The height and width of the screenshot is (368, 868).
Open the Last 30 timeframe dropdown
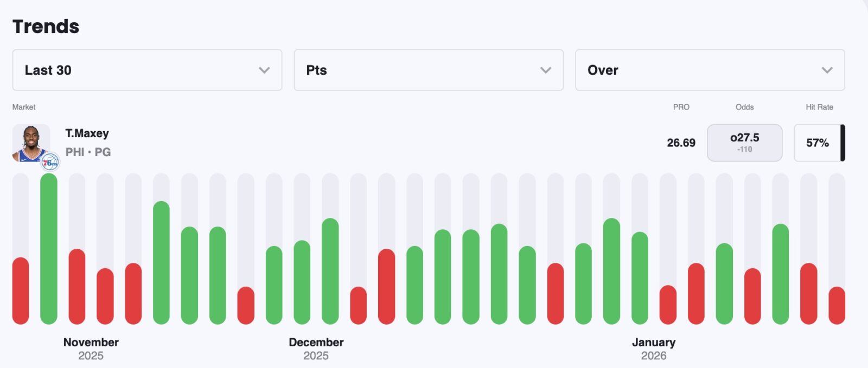pyautogui.click(x=146, y=70)
